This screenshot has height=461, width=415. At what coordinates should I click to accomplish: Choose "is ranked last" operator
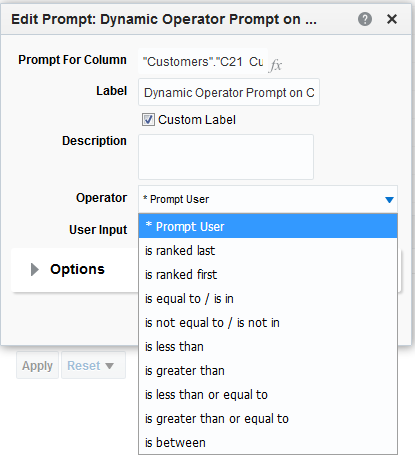click(x=268, y=250)
